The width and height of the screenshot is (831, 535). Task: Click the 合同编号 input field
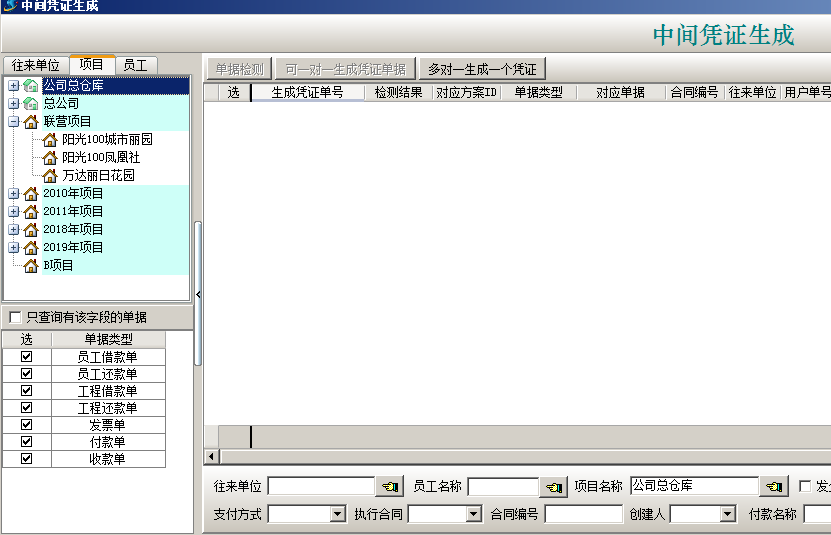[583, 514]
